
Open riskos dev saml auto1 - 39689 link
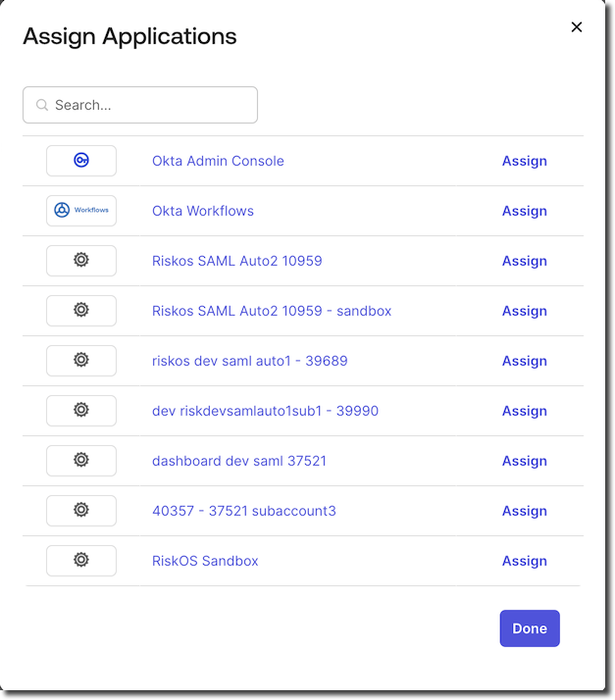pos(250,361)
